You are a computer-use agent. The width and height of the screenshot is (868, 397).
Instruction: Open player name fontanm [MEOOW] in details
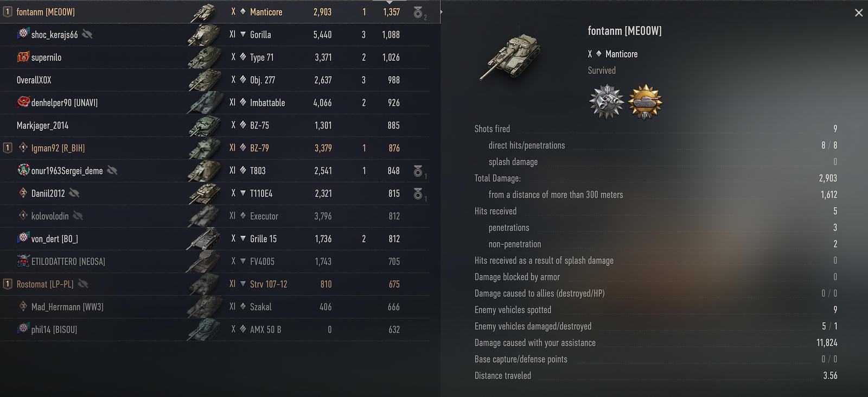624,31
